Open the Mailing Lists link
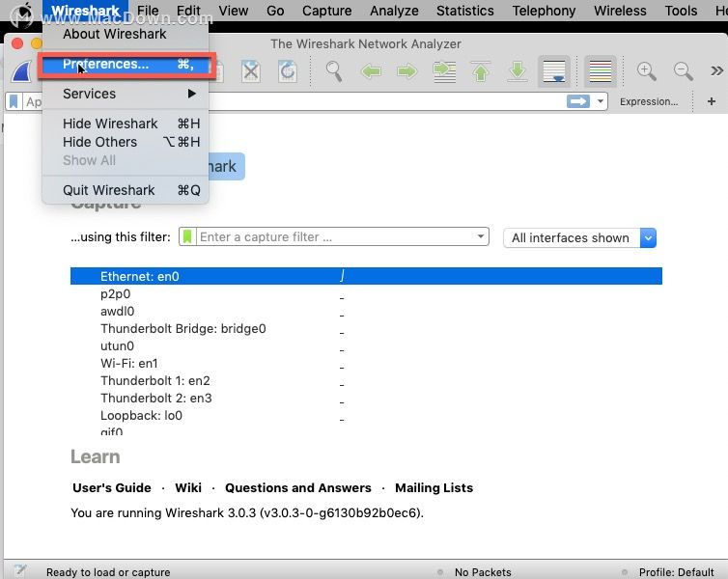Image resolution: width=728 pixels, height=579 pixels. coord(434,488)
